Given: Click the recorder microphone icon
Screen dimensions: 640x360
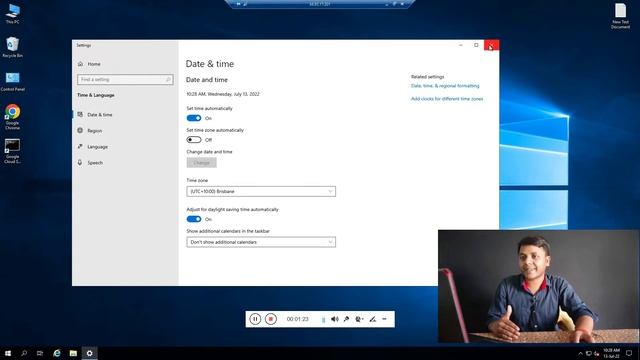Looking at the screenshot, I should point(347,319).
